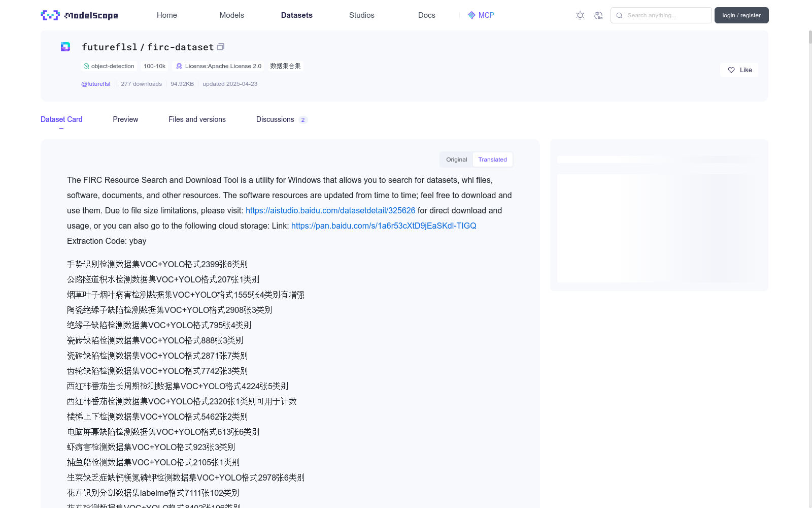812x508 pixels.
Task: Click the 虾病害检测数据集 line
Action: 151,447
